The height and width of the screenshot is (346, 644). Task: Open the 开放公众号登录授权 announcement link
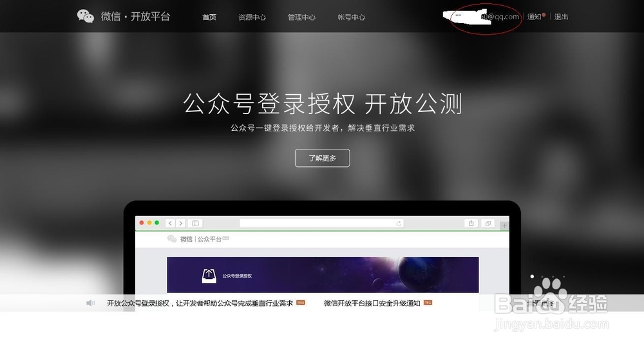pyautogui.click(x=200, y=303)
